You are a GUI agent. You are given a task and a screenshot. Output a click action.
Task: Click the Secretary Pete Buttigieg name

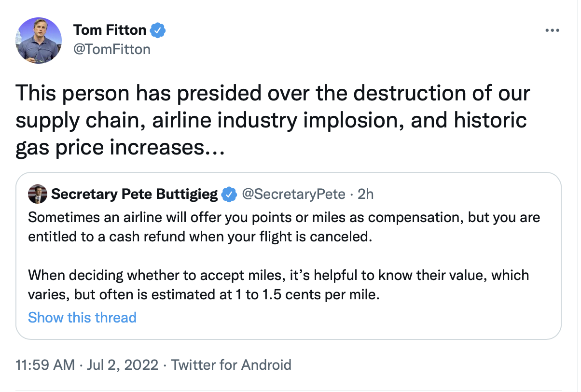135,194
